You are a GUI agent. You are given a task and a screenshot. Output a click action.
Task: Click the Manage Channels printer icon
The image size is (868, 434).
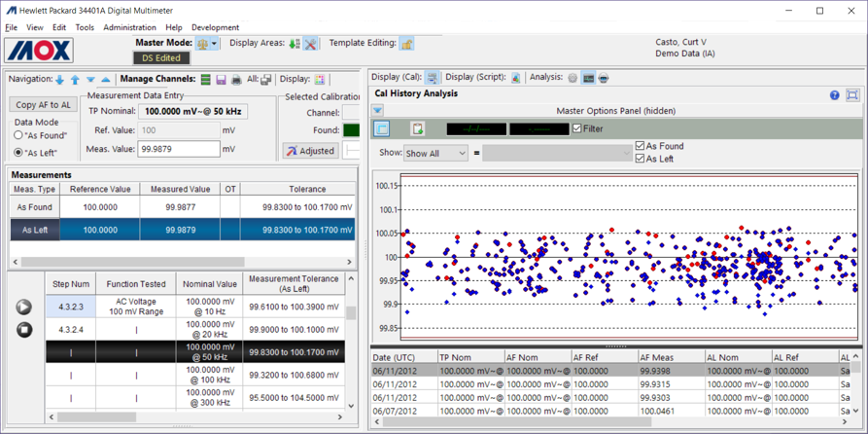point(236,80)
